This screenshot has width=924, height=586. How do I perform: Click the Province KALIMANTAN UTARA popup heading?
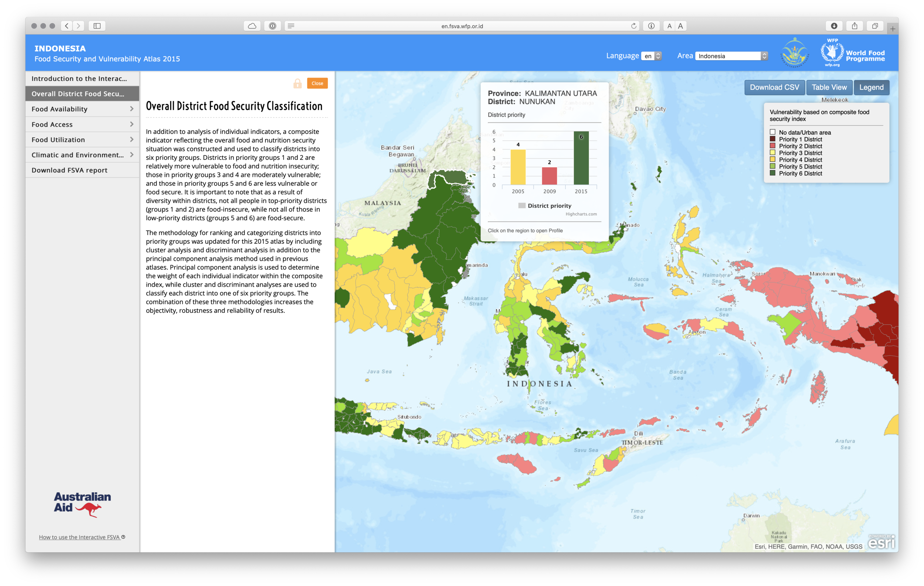click(x=542, y=93)
